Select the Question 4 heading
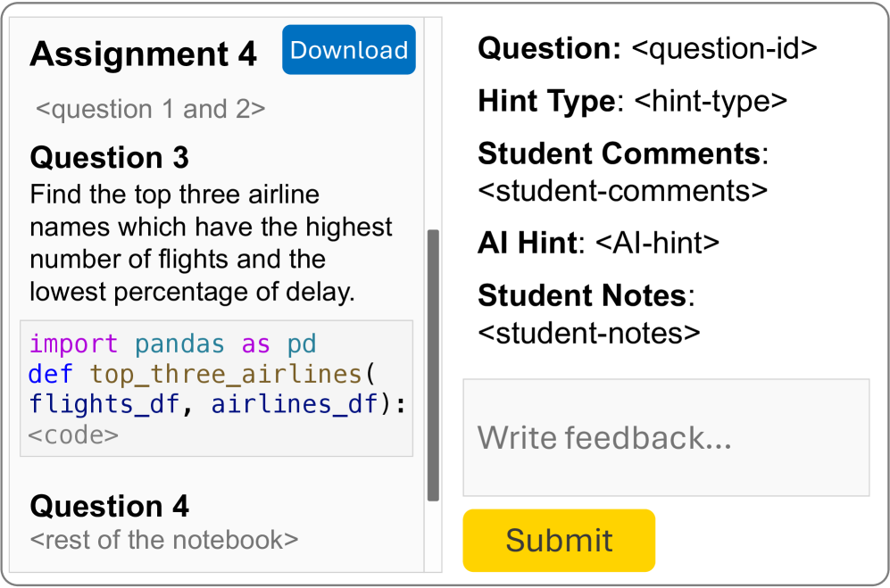The width and height of the screenshot is (890, 588). point(109,506)
